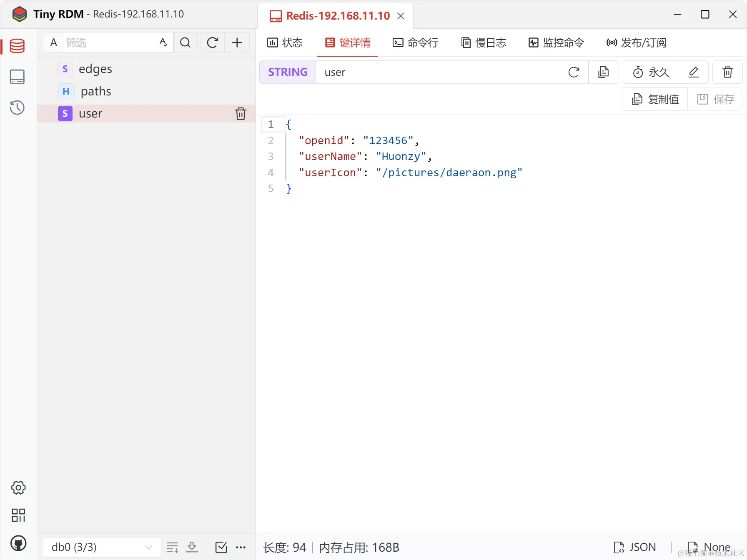Viewport: 747px width, 560px height.
Task: Minimize the Tiny RDM window
Action: (678, 14)
